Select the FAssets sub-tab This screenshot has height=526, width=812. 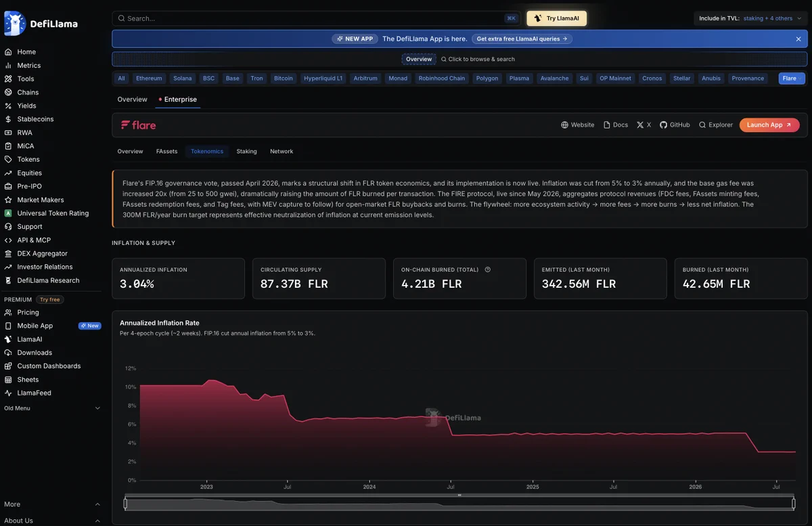tap(166, 152)
